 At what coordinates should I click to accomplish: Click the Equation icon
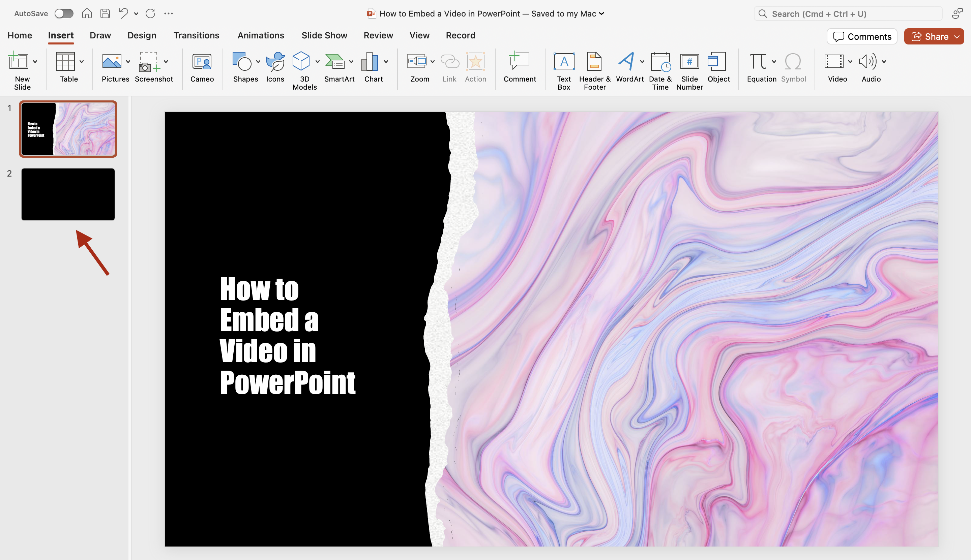point(758,61)
